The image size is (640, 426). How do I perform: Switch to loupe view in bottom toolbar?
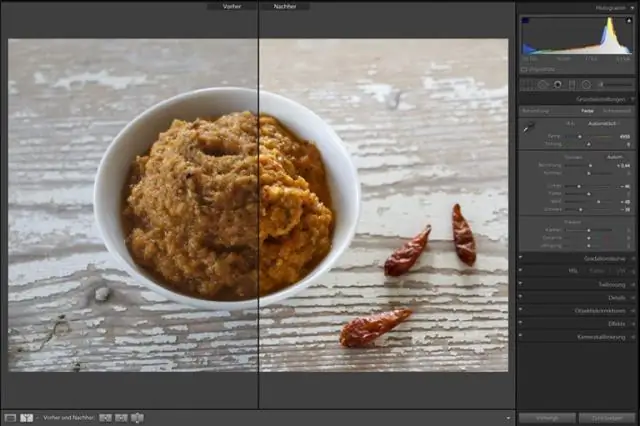coord(10,417)
